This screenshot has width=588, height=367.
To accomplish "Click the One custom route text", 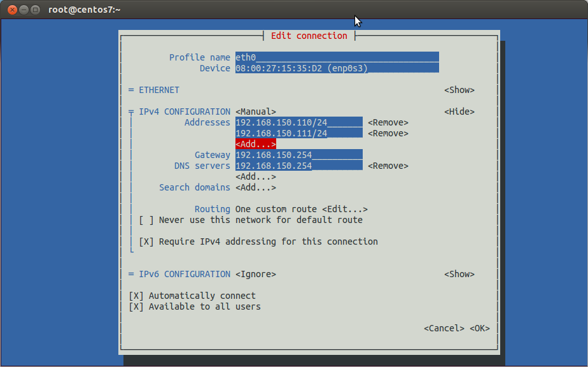I will tap(276, 209).
